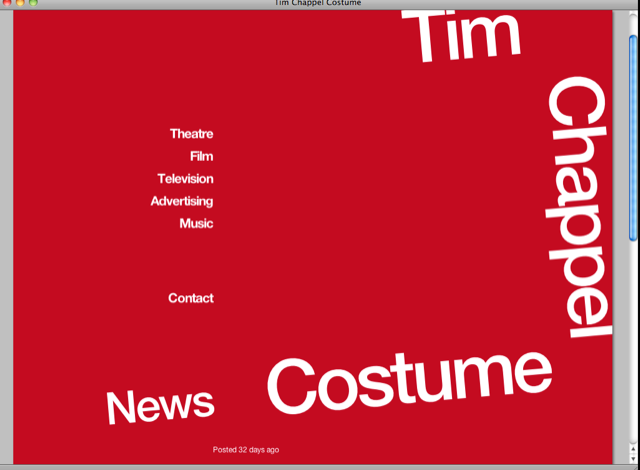Image resolution: width=640 pixels, height=470 pixels.
Task: Close the window with the red button
Action: tap(7, 2)
